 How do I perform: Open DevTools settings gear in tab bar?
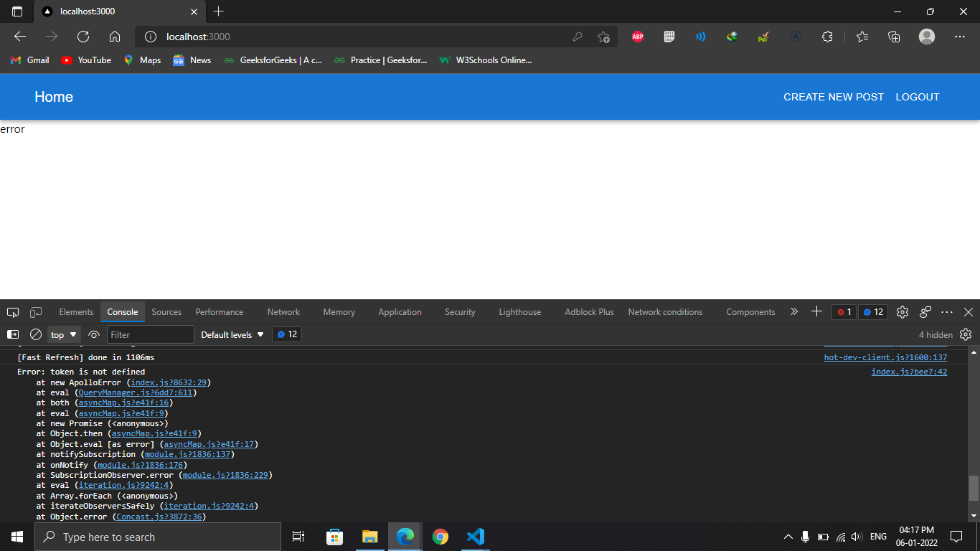903,312
